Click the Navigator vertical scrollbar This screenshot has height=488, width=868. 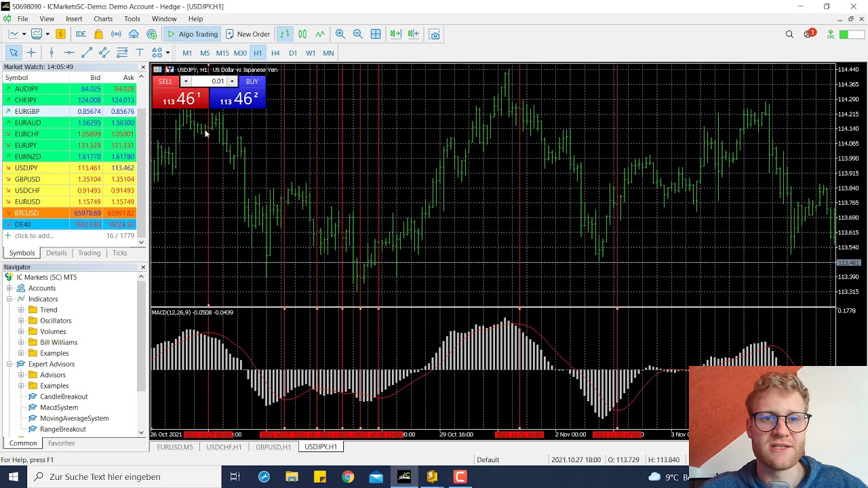point(141,337)
